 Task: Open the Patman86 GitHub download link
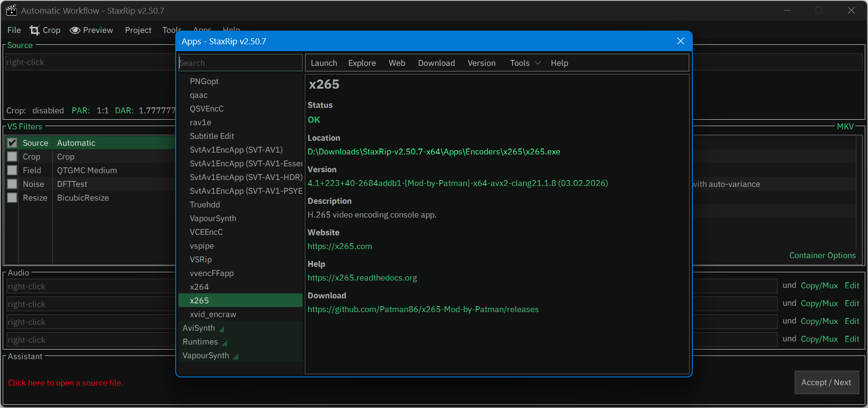coord(423,309)
